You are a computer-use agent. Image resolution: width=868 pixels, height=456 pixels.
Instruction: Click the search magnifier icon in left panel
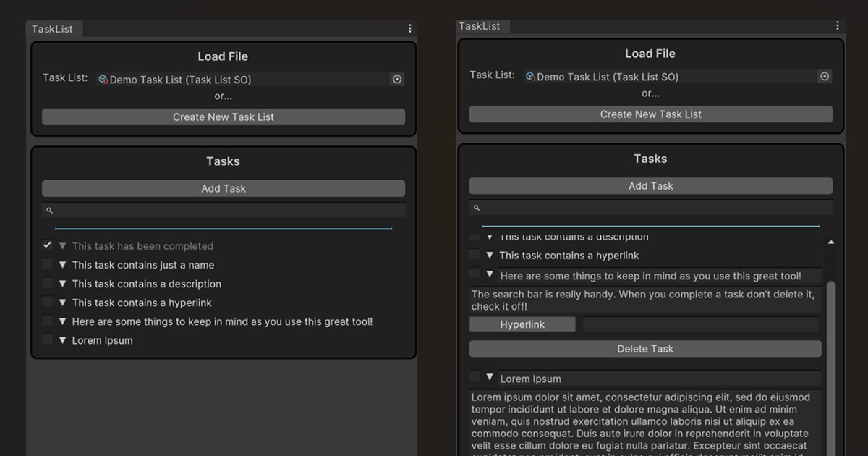(x=49, y=210)
